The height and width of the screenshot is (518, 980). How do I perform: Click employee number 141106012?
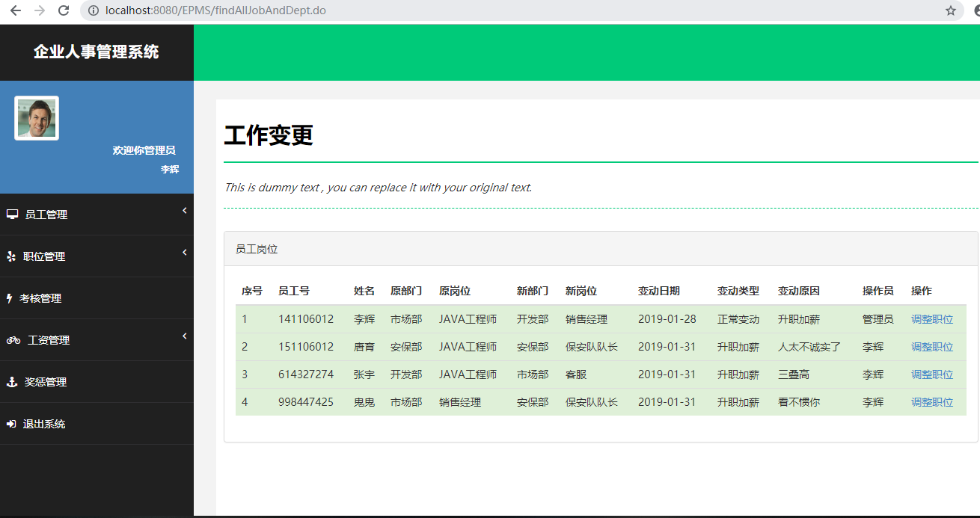(306, 319)
